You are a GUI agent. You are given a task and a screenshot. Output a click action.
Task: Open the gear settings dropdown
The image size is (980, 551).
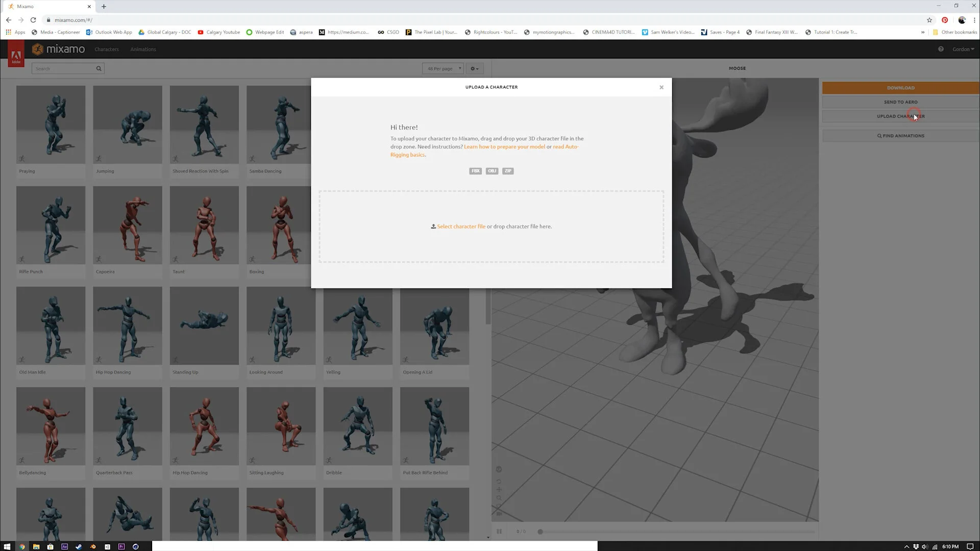pos(474,68)
